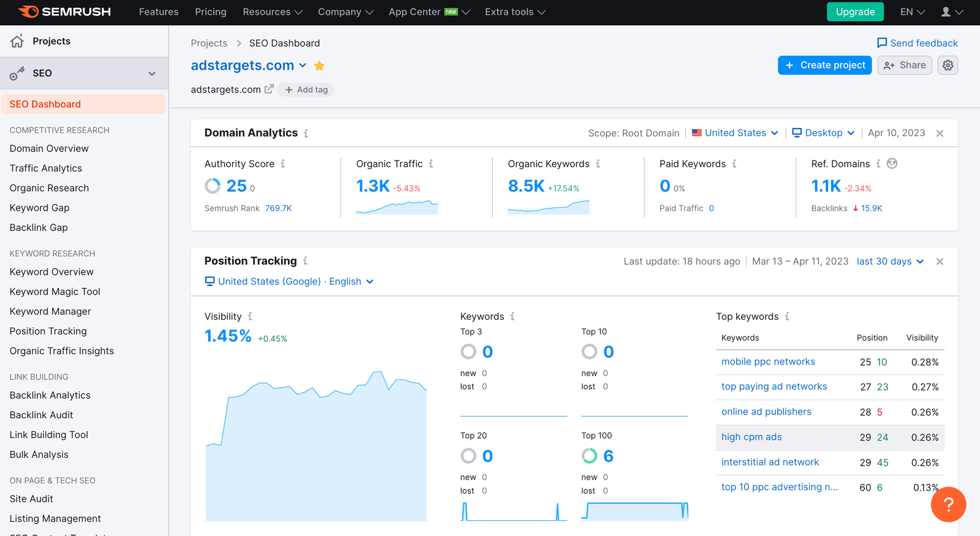This screenshot has width=980, height=536.
Task: Open the user account menu icon
Action: tap(952, 12)
